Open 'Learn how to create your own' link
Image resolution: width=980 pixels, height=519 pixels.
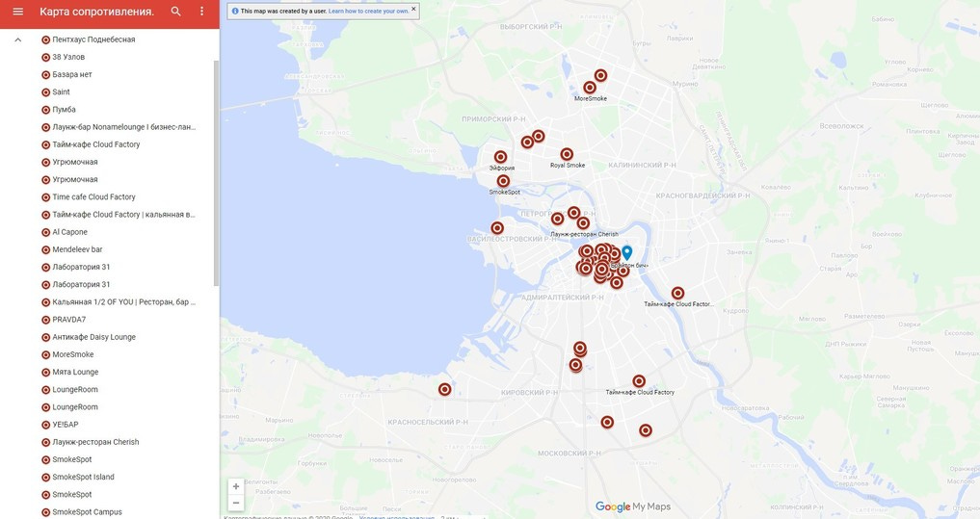pyautogui.click(x=368, y=11)
